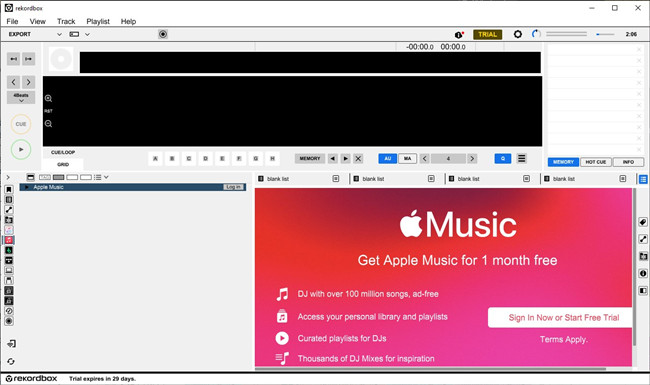
Task: Toggle the blue Q quantize button
Action: click(x=503, y=158)
